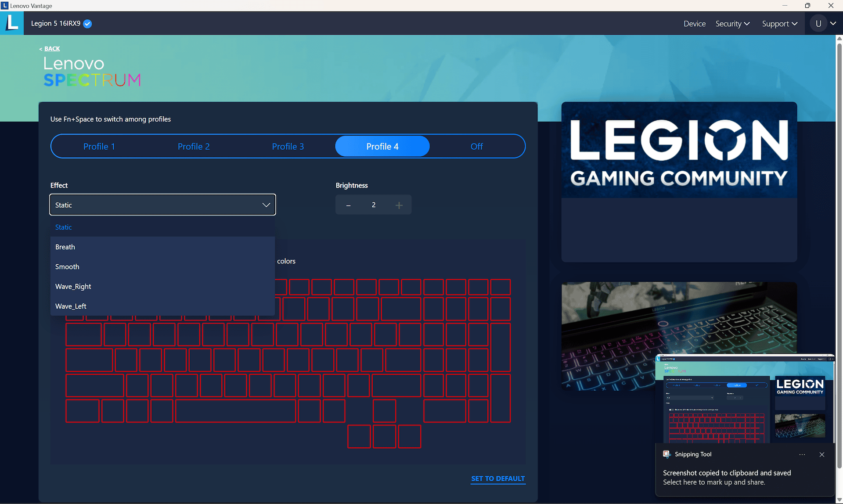843x504 pixels.
Task: Select the left arrow key outline
Action: pyautogui.click(x=359, y=436)
